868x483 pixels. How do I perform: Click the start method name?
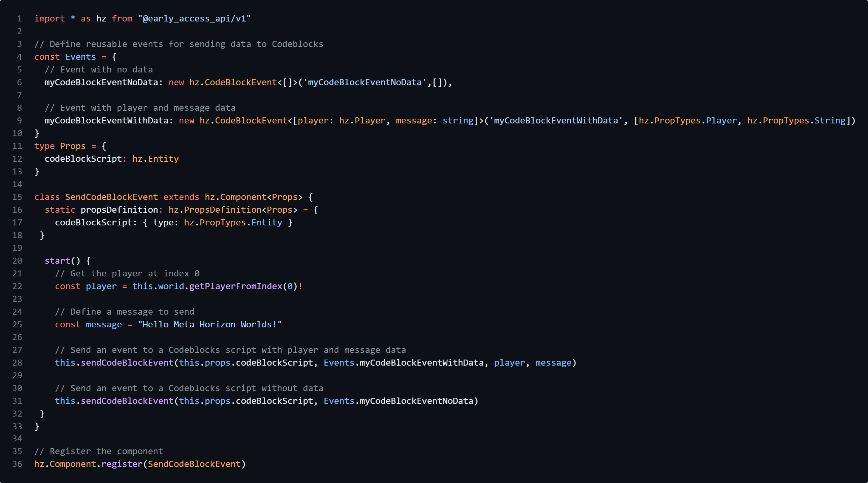(x=57, y=261)
